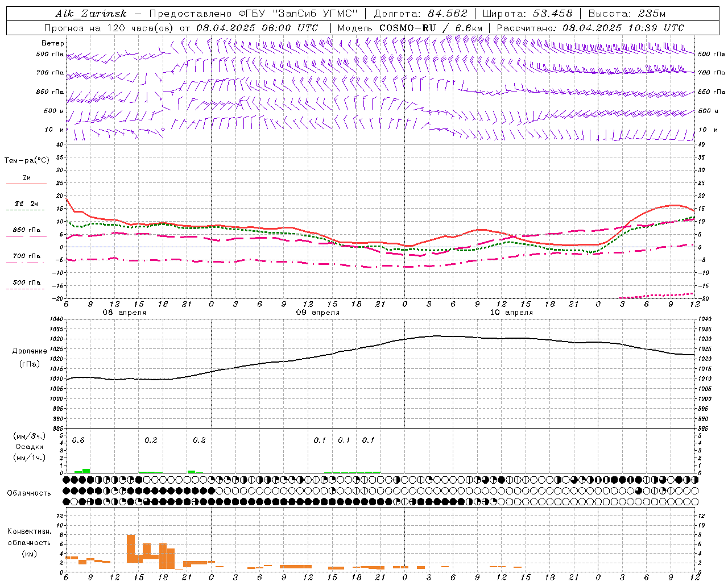
Task: Click the Облачность cloudiness row label
Action: tap(29, 493)
